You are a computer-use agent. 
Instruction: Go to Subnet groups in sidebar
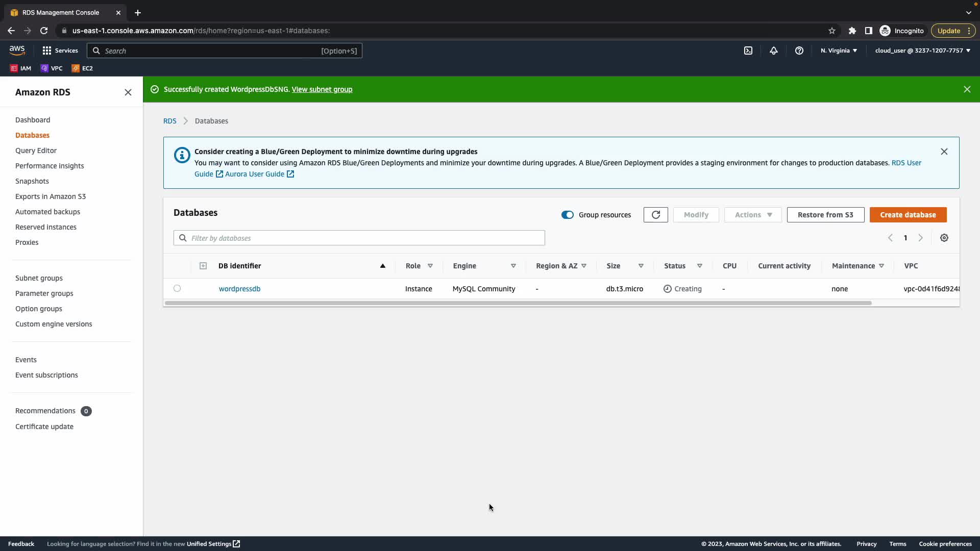pos(39,278)
